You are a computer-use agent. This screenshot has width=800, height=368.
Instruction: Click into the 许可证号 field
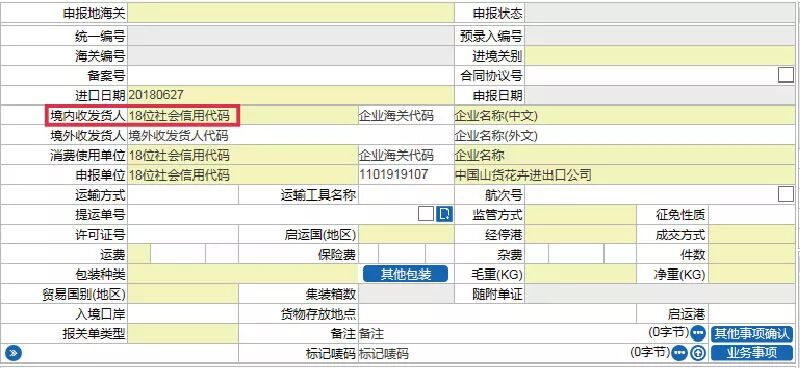point(183,234)
